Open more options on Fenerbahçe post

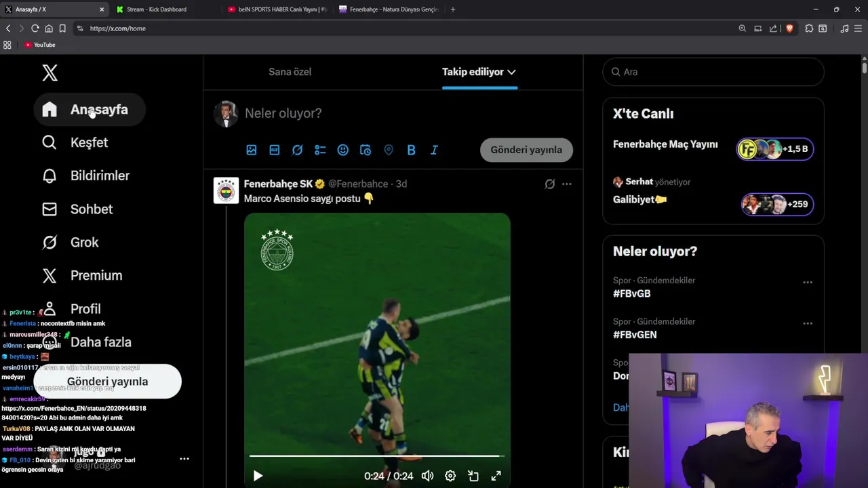[x=567, y=184]
